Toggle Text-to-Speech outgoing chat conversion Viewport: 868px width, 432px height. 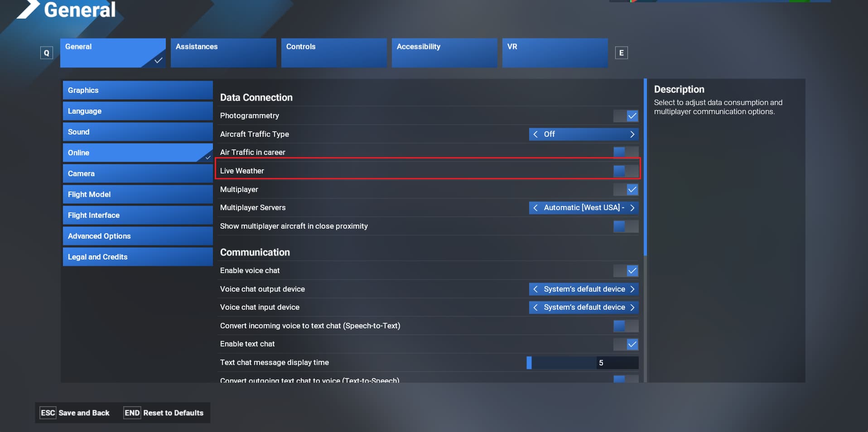pos(626,379)
